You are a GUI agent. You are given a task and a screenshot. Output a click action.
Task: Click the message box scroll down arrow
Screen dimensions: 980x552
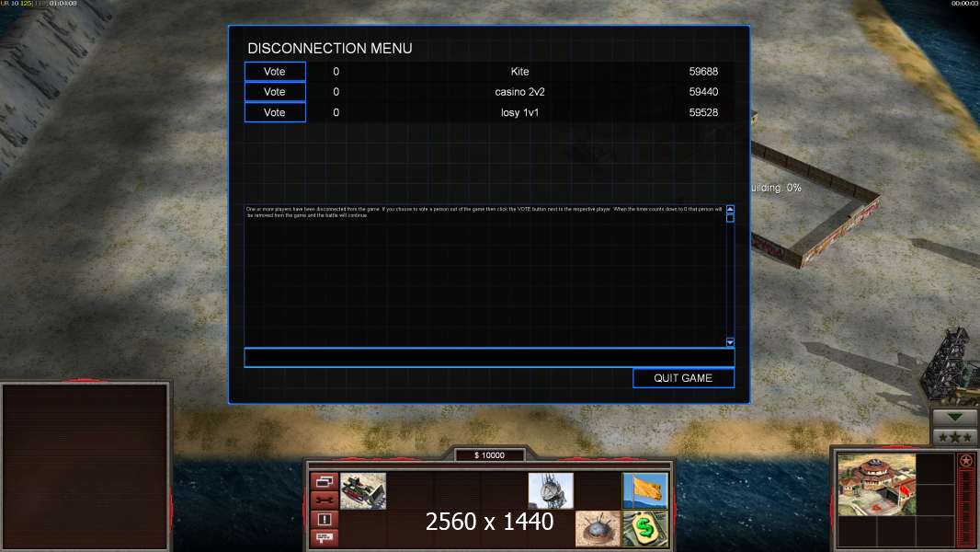pos(730,342)
